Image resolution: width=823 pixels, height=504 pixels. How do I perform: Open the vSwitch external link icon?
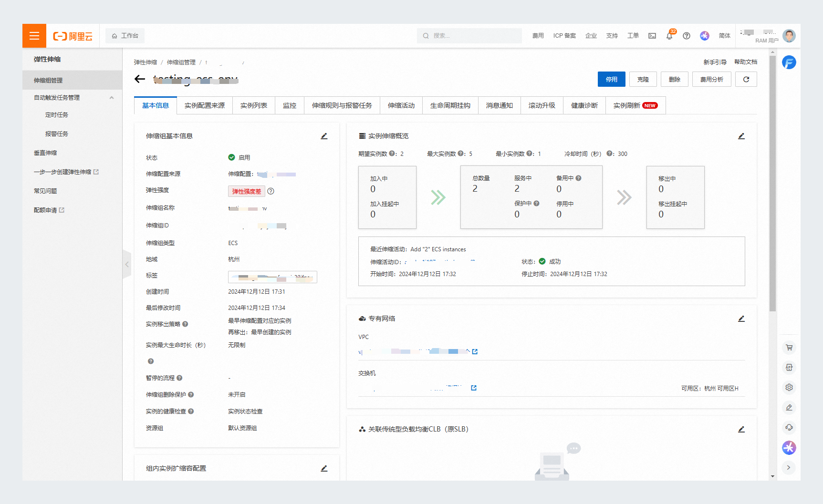(x=474, y=388)
